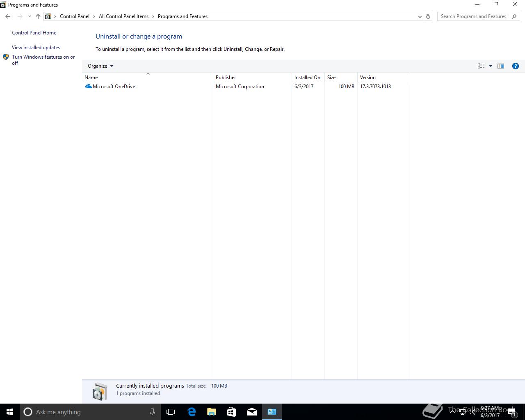Image resolution: width=525 pixels, height=420 pixels.
Task: Click the volume icon in system tray
Action: coord(472,412)
